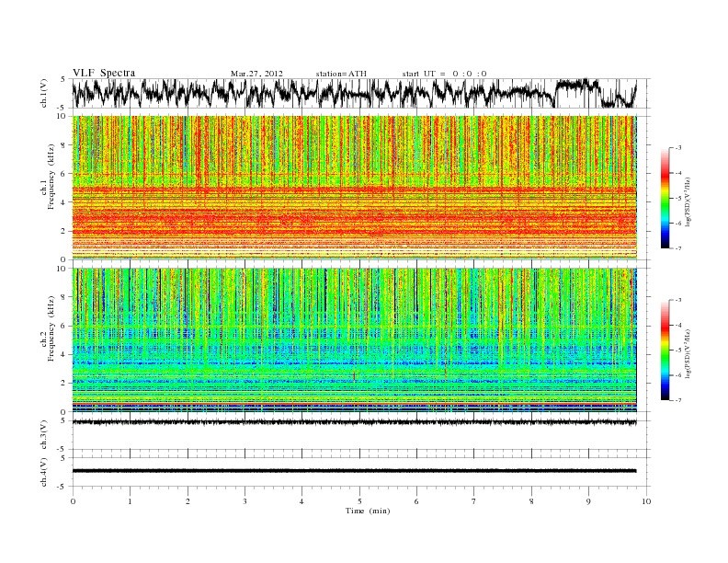Click the ch.4 voltage waveform trace
Image resolution: width=728 pixels, height=563 pixels.
point(354,471)
